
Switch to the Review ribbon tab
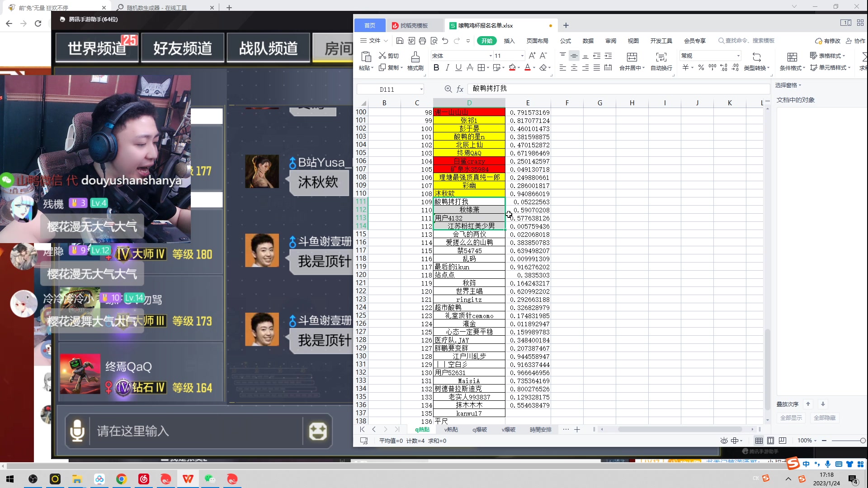point(611,41)
